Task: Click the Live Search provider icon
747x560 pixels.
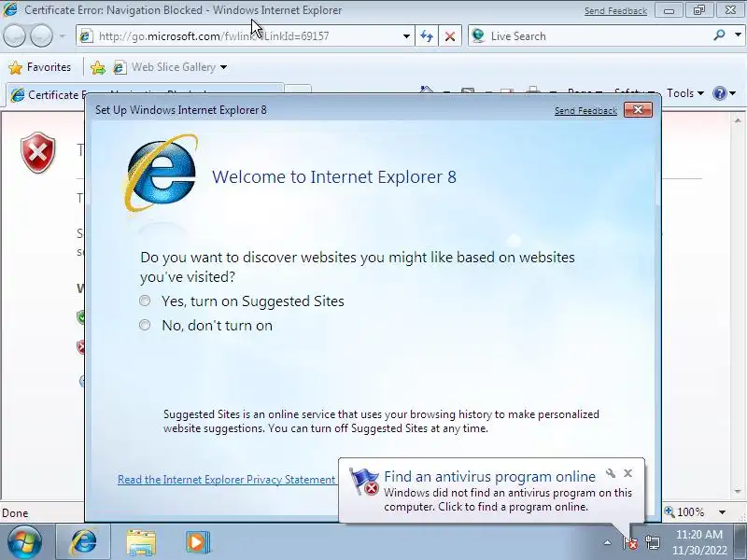Action: (x=478, y=35)
